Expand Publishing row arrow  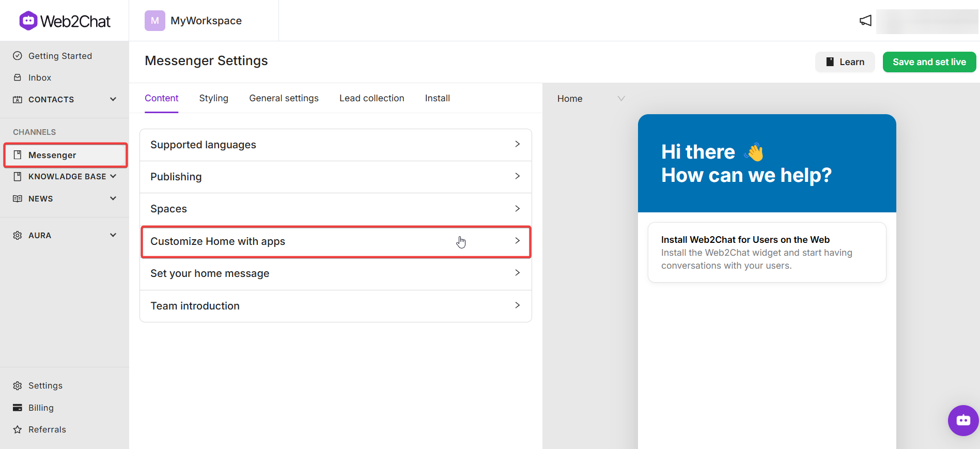[x=517, y=176]
